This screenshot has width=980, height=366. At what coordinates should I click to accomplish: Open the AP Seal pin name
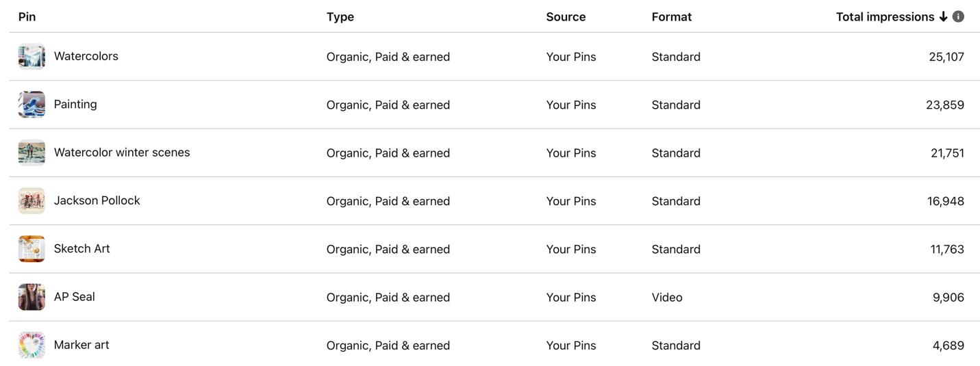pyautogui.click(x=75, y=297)
